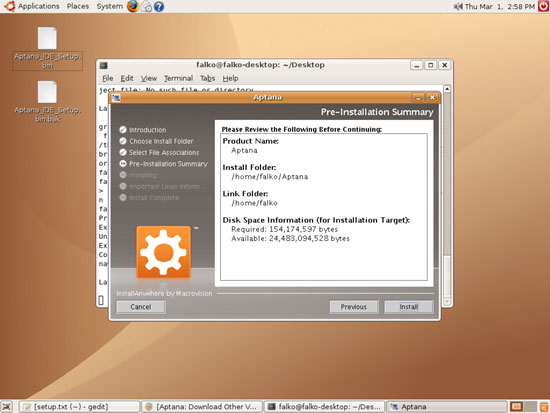Open the terminal Help menu
Viewport: 550px width, 413px height.
230,78
